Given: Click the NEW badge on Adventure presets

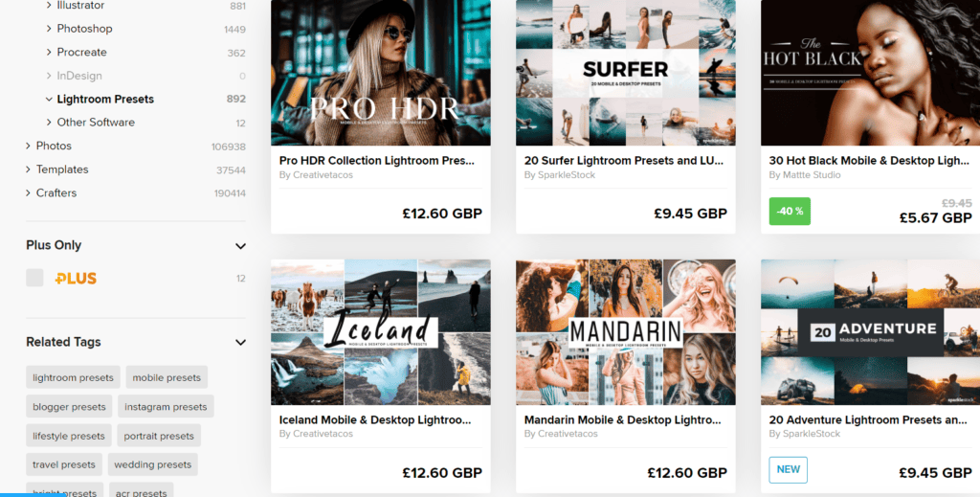Looking at the screenshot, I should pos(789,469).
